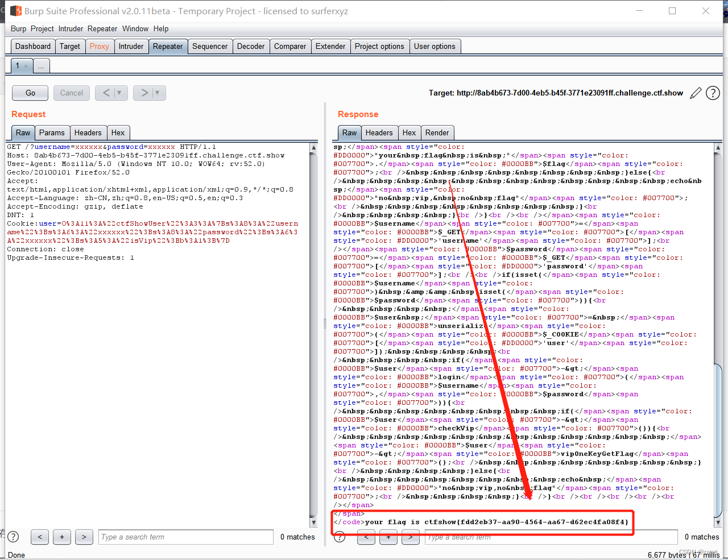Switch to the Sequencer tab
Viewport: 728px width, 560px height.
tap(210, 46)
